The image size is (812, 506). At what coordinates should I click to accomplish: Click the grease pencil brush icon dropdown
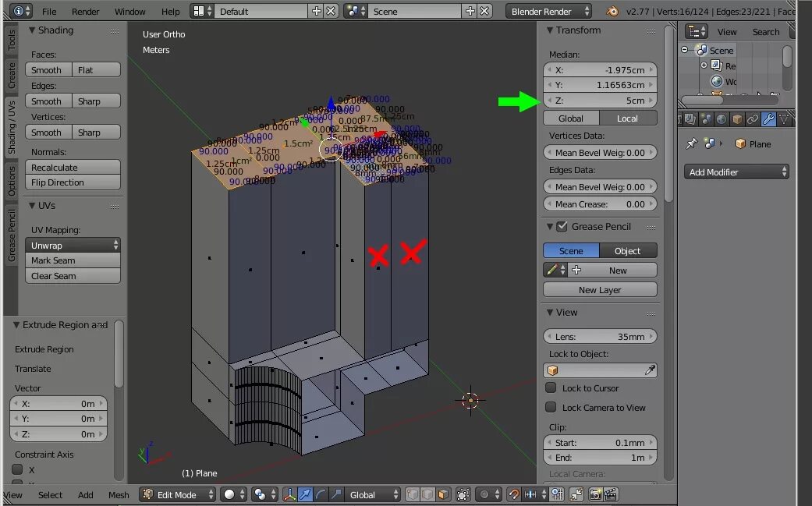(555, 270)
